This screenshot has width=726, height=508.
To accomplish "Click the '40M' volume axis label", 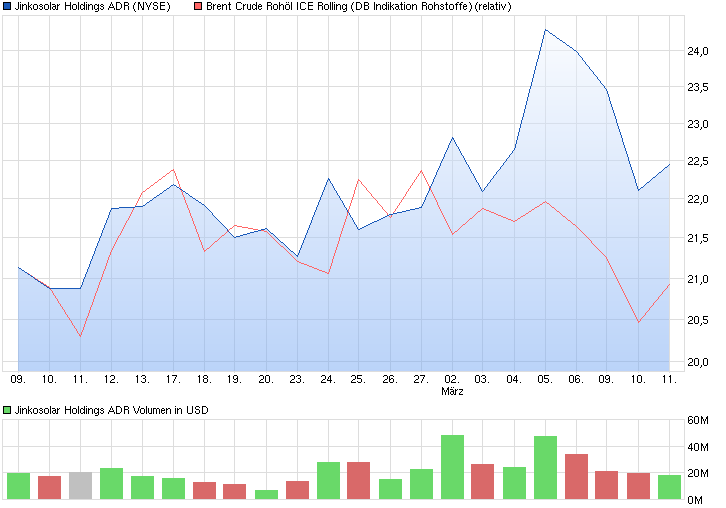I will point(698,447).
